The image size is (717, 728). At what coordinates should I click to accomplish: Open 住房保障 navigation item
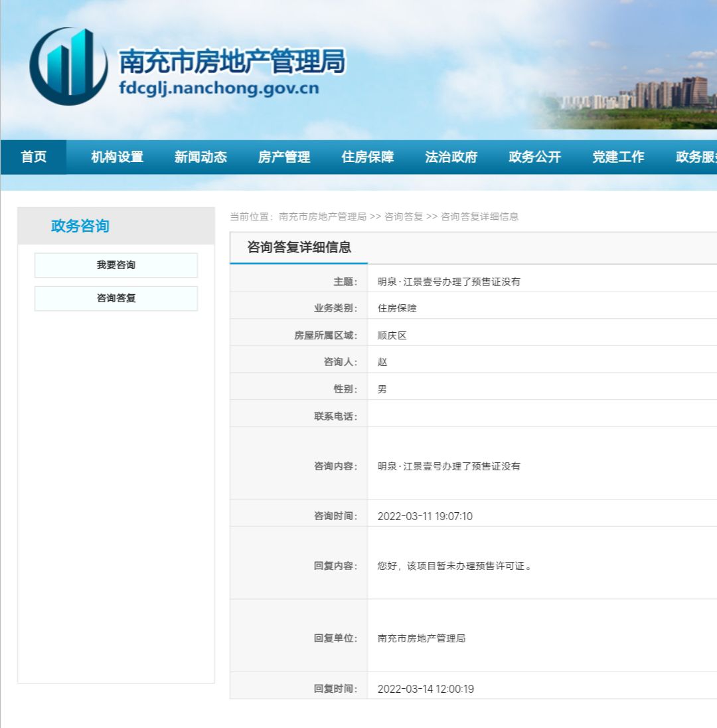368,157
